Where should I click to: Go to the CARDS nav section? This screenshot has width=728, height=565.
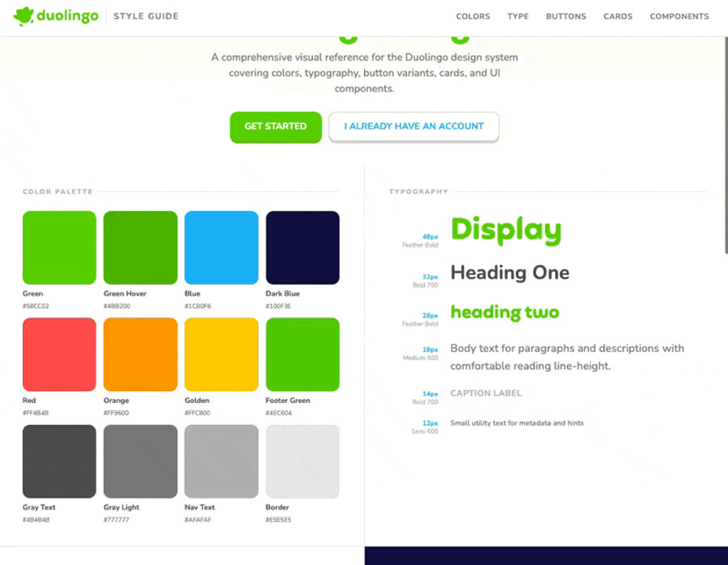618,16
